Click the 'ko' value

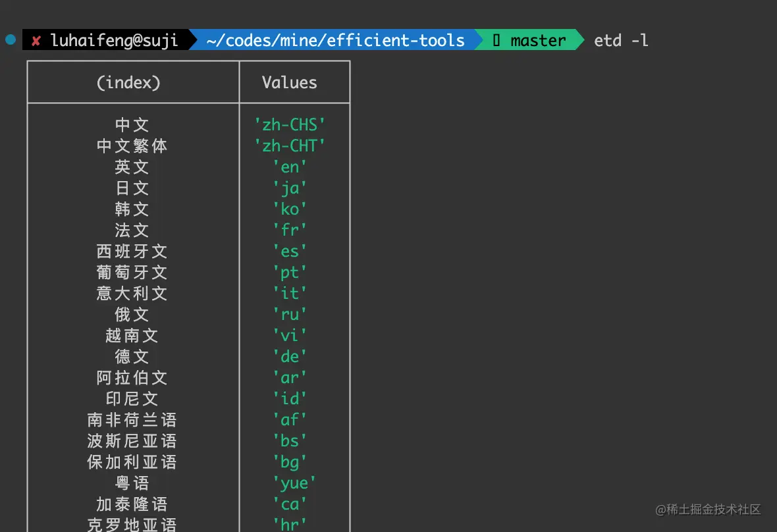click(x=290, y=209)
